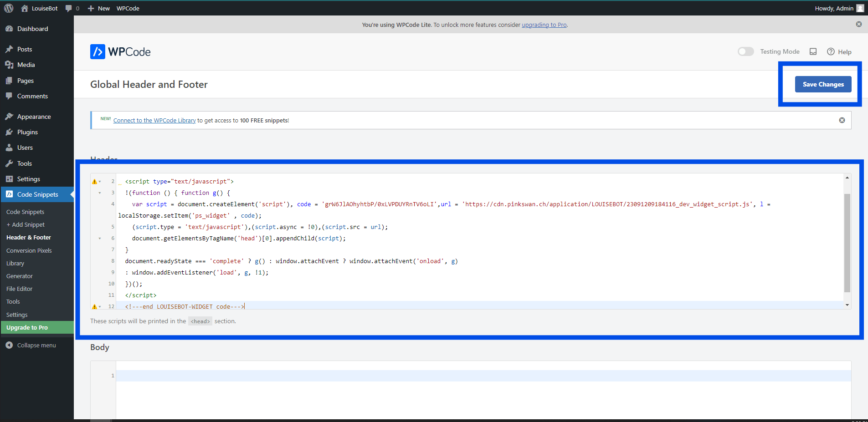Click the Users person icon

tap(9, 147)
